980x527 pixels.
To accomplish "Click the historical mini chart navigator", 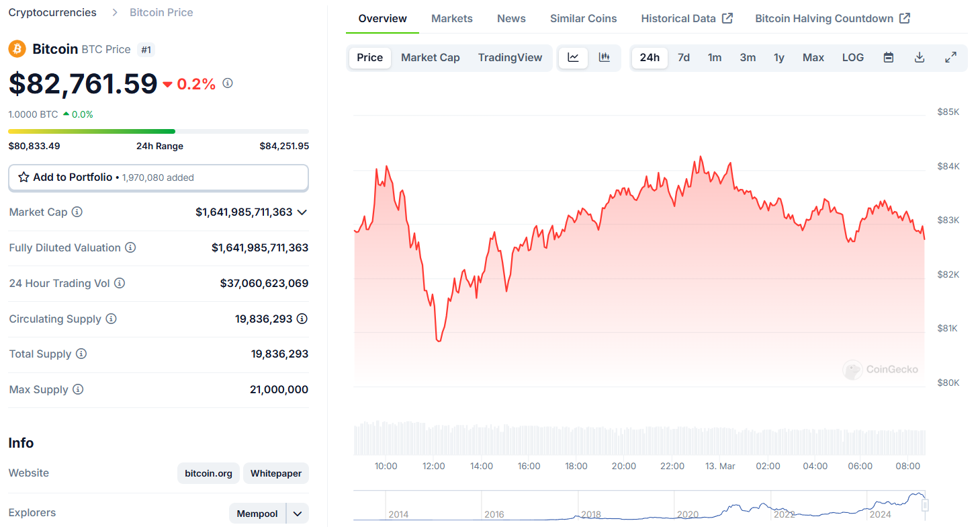I will click(x=639, y=505).
